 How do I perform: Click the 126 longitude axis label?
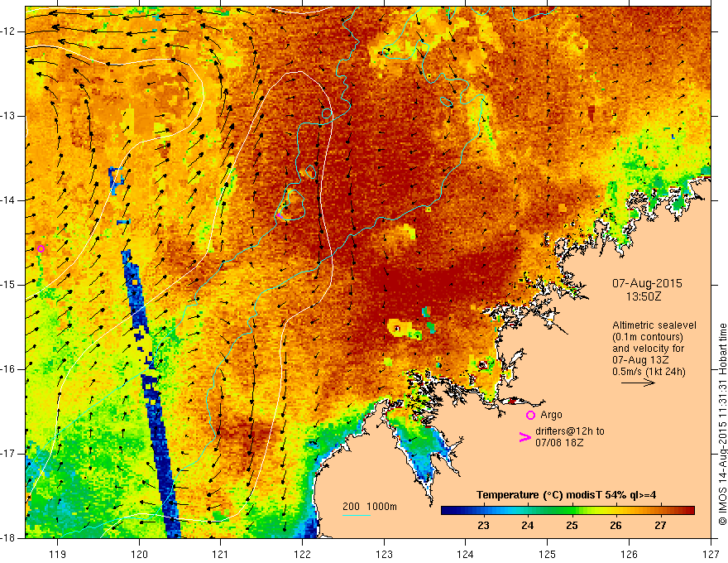tap(629, 554)
